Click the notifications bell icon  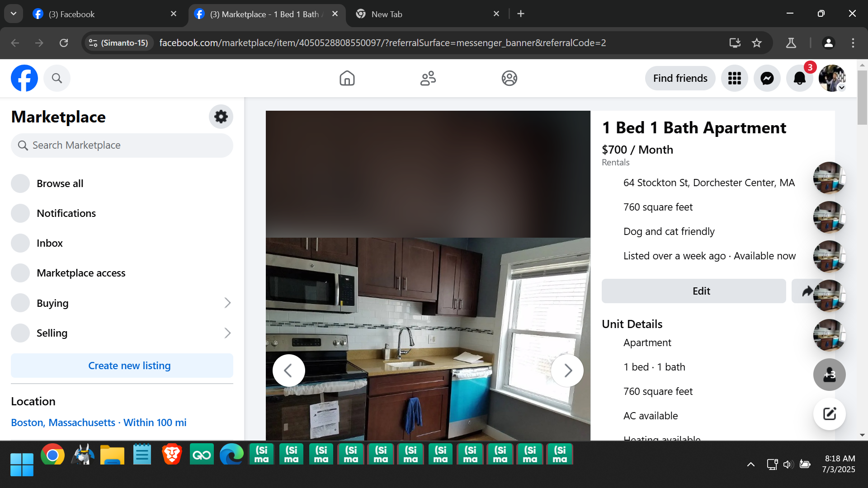click(x=799, y=78)
